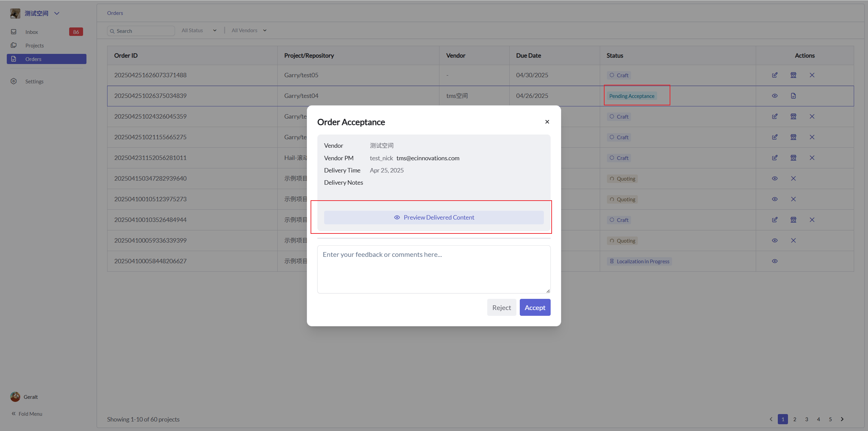Expand the All Status filter dropdown
The height and width of the screenshot is (431, 868).
[x=199, y=30]
